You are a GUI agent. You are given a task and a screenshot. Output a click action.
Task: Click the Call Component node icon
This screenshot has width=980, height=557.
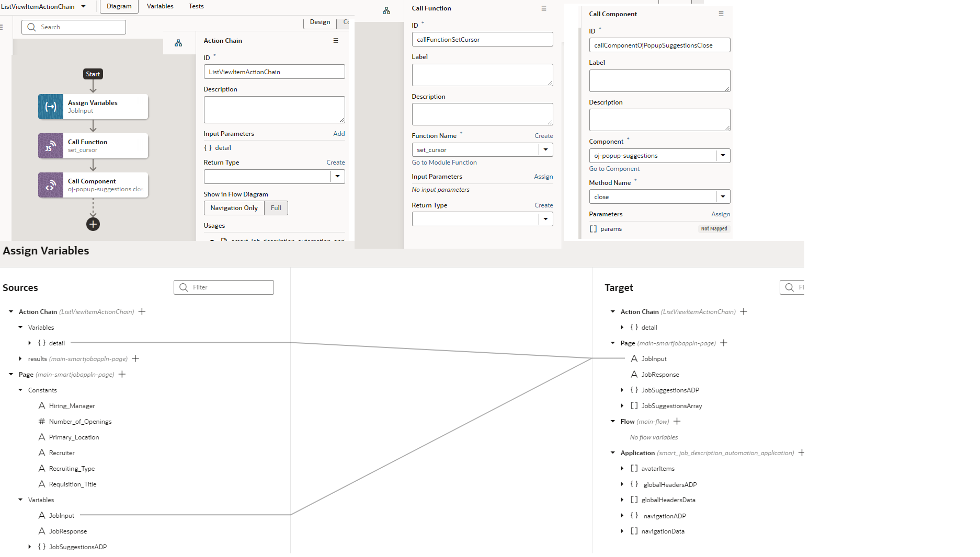[51, 185]
